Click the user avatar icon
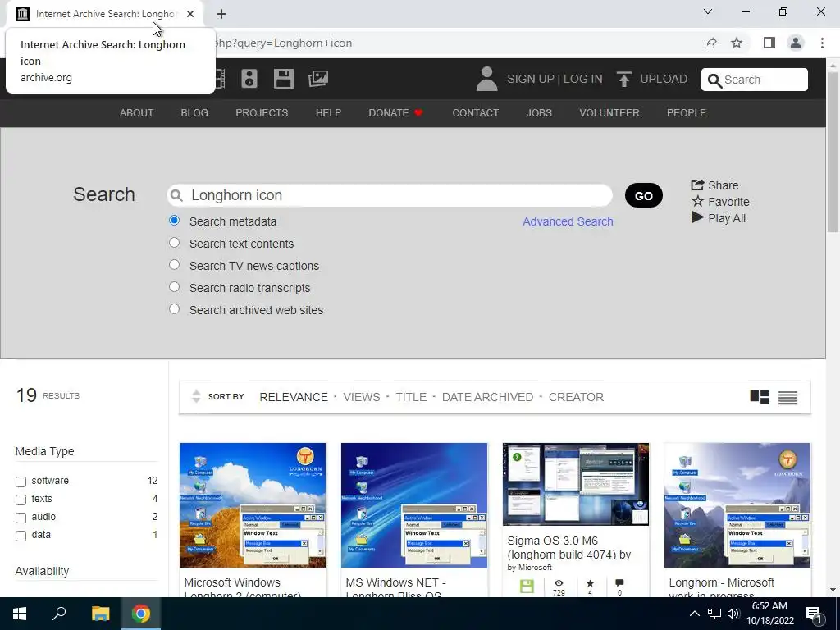The image size is (840, 630). 486,79
